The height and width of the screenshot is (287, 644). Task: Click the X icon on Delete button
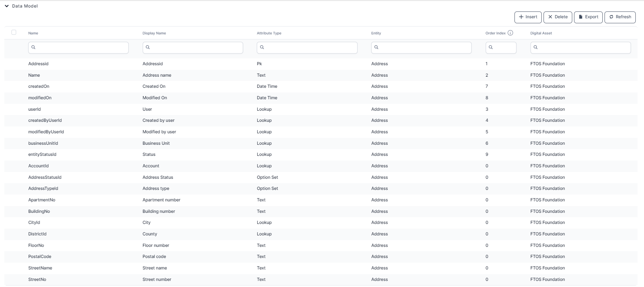[x=550, y=17]
